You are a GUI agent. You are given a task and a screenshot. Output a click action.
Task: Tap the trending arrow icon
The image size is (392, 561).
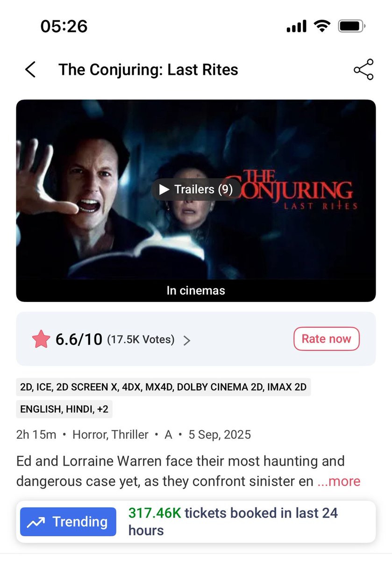pyautogui.click(x=36, y=522)
